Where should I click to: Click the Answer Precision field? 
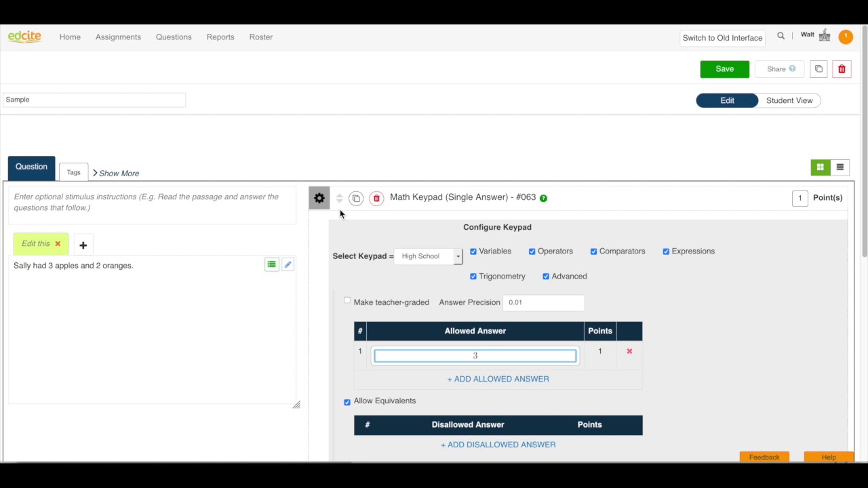click(x=543, y=302)
